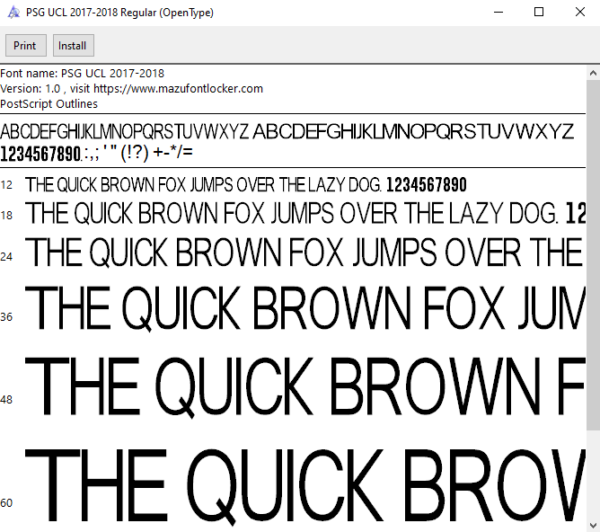
Task: Click the '12' size label
Action: 7,185
